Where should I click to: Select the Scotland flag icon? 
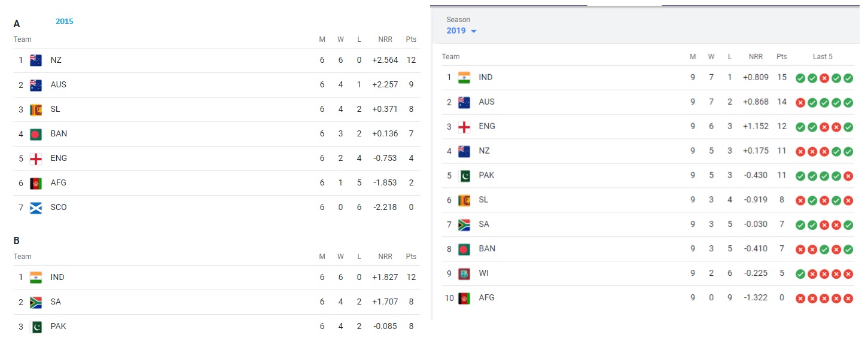(36, 208)
